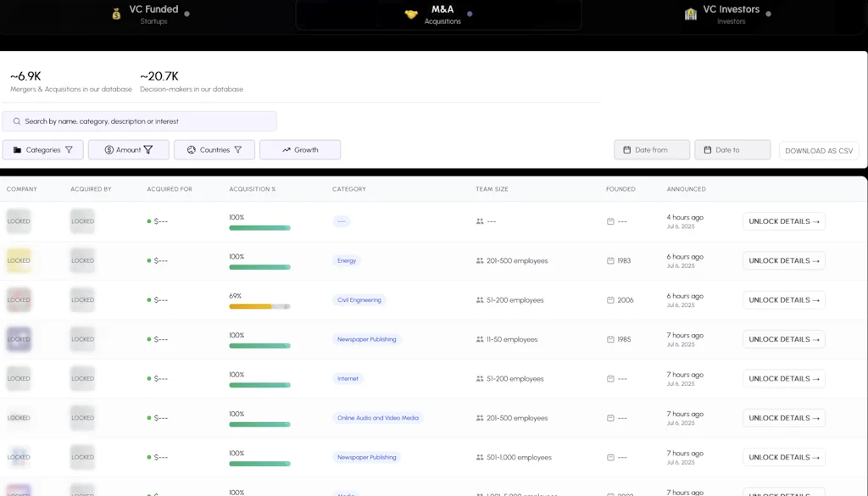Click the search by name input field
The height and width of the screenshot is (496, 868).
[x=144, y=121]
